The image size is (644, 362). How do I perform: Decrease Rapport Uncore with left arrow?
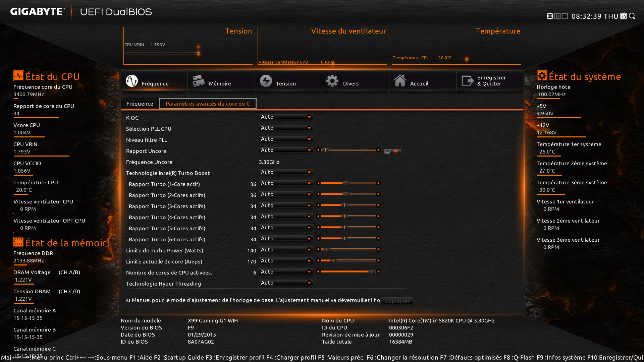318,150
